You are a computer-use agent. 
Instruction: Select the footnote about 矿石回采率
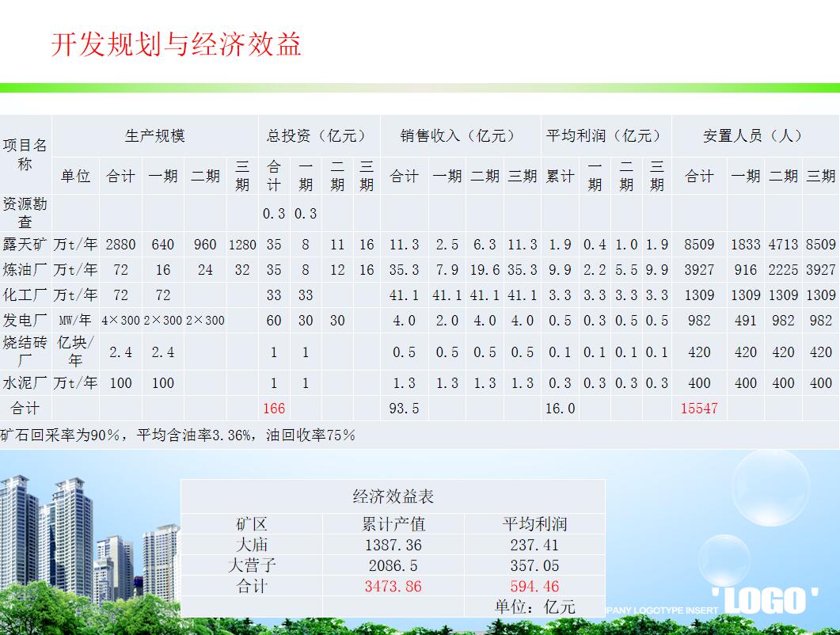(x=178, y=435)
